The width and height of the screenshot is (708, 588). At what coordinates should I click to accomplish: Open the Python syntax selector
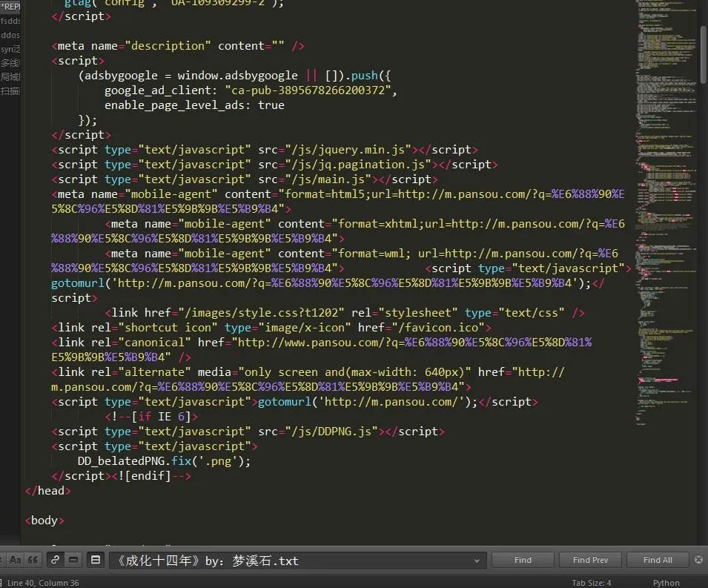pyautogui.click(x=666, y=582)
